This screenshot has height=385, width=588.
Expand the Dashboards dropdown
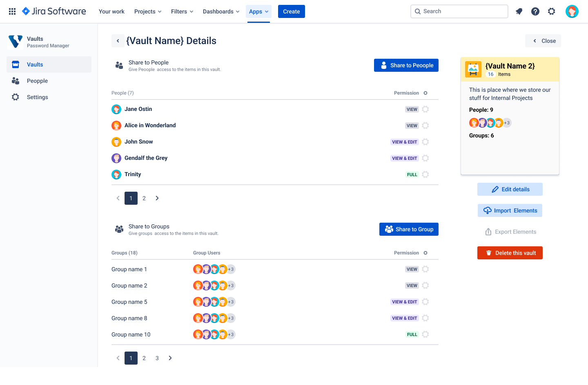point(221,11)
